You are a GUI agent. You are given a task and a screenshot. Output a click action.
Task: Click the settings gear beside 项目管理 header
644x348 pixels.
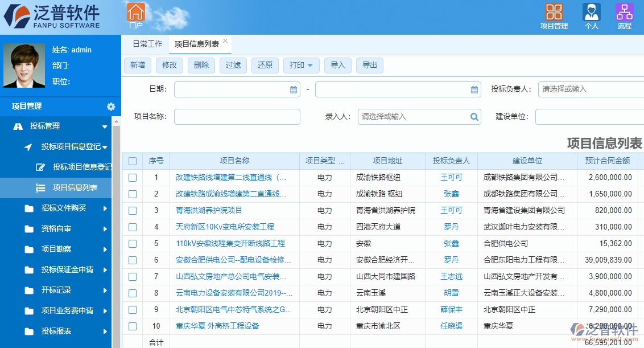[x=112, y=107]
